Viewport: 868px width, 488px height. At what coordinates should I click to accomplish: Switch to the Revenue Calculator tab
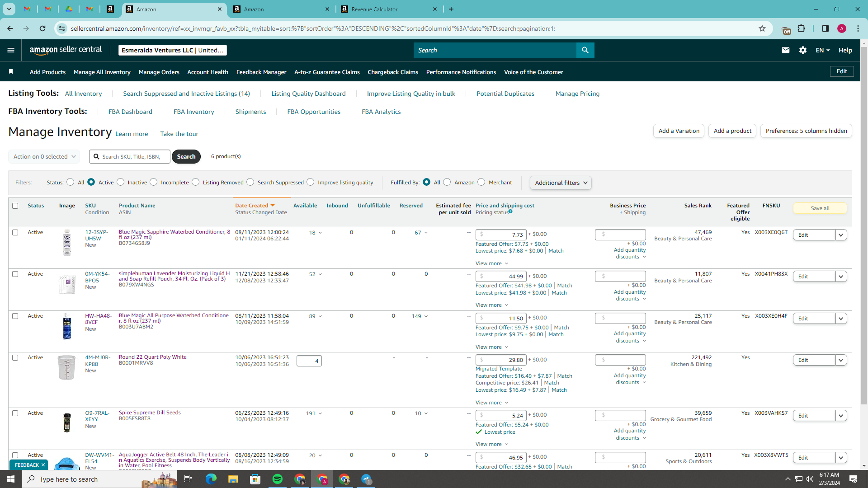[389, 9]
